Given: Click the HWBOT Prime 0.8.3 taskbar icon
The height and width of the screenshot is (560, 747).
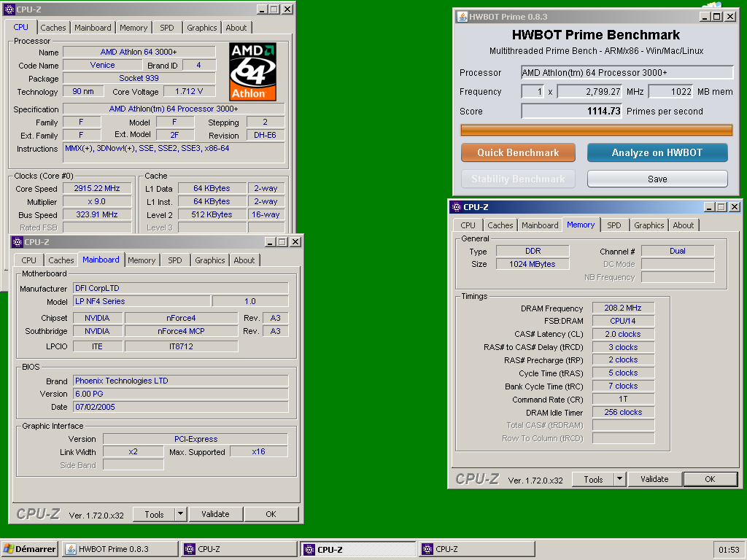Looking at the screenshot, I should pyautogui.click(x=71, y=549).
